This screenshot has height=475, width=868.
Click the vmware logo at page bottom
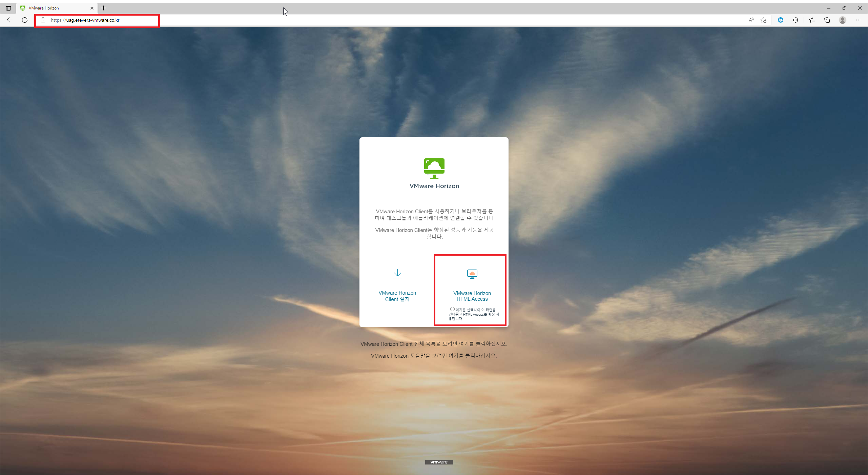439,462
